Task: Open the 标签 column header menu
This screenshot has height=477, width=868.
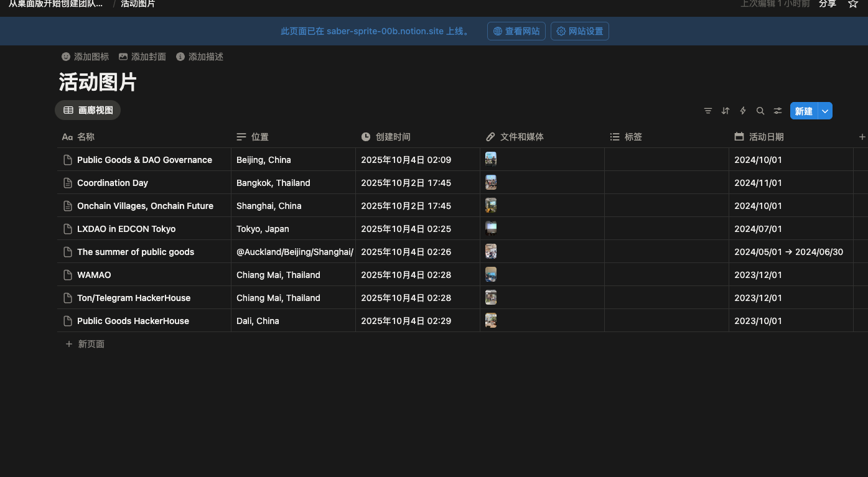Action: [x=633, y=137]
